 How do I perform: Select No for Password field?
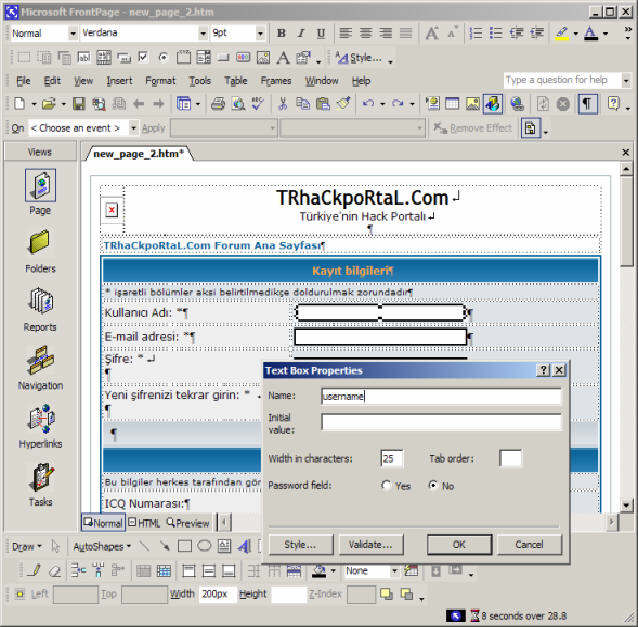(x=433, y=485)
